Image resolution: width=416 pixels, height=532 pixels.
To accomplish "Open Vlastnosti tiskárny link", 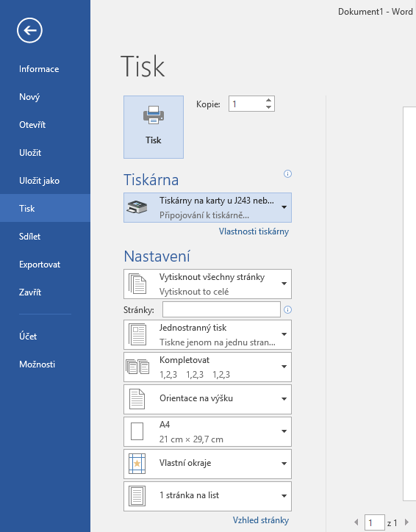I will click(254, 231).
